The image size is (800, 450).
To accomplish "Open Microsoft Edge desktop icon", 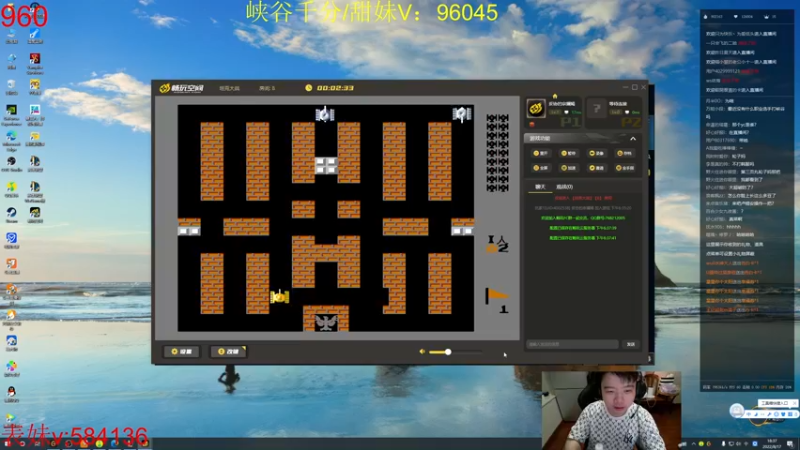I will tap(11, 141).
